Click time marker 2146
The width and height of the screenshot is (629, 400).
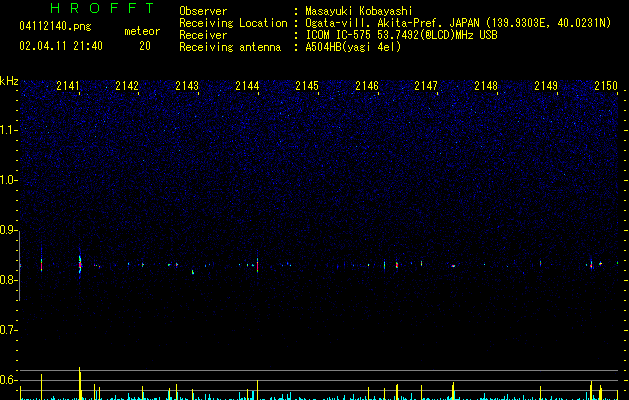[367, 86]
